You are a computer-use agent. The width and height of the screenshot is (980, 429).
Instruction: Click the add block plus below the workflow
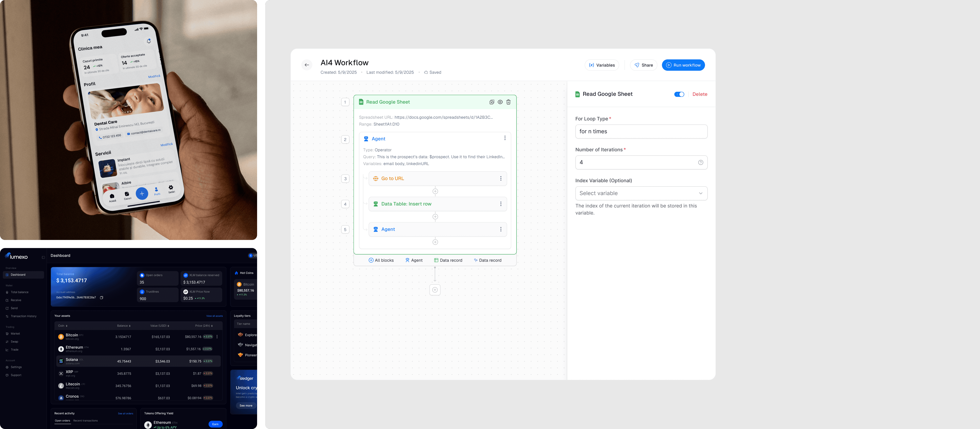point(435,290)
